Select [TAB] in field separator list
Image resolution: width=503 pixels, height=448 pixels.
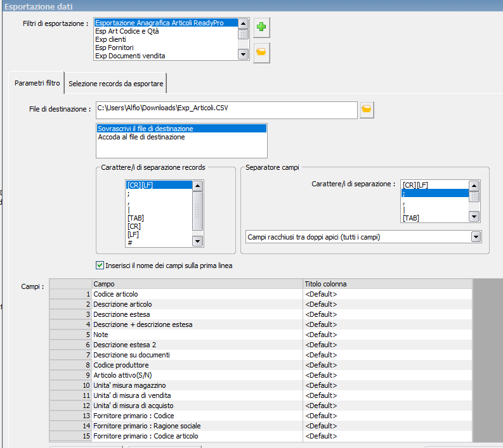(435, 218)
